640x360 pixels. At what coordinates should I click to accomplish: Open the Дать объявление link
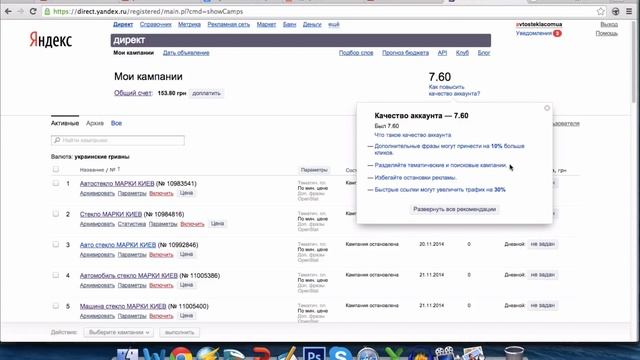(186, 53)
